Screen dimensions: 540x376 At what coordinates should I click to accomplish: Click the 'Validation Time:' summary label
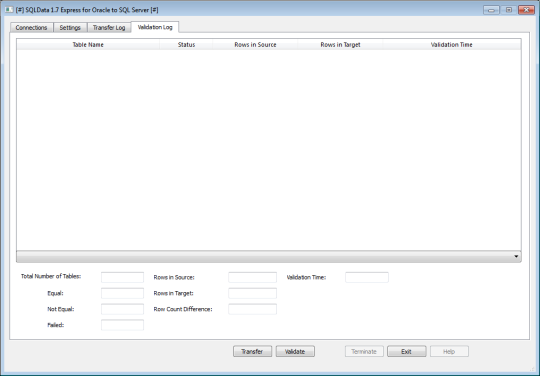point(306,277)
